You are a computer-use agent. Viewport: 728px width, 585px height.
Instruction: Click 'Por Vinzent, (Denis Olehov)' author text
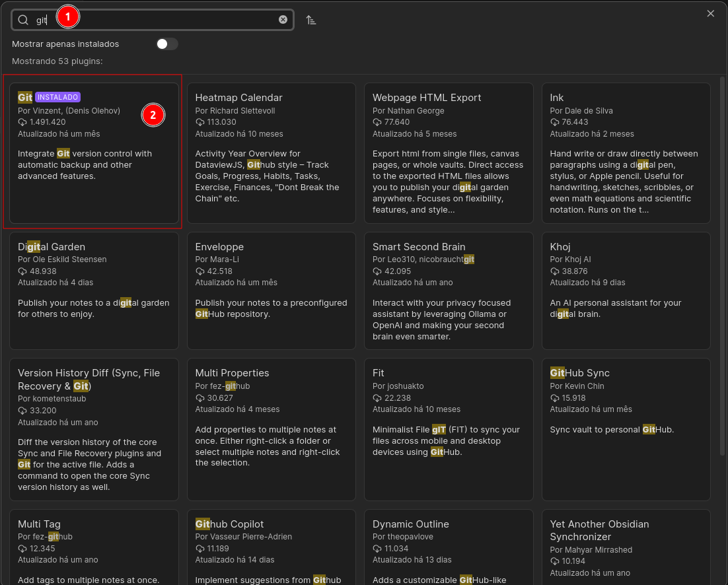(x=69, y=111)
